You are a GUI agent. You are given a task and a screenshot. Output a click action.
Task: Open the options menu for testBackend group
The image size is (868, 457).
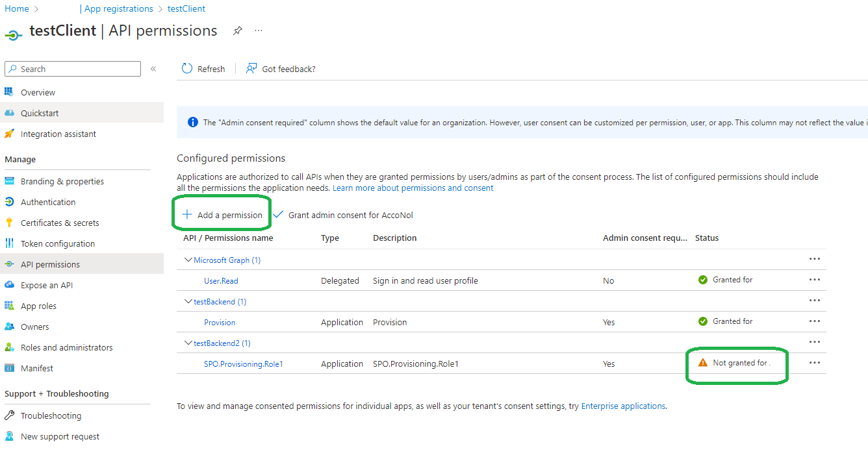815,300
